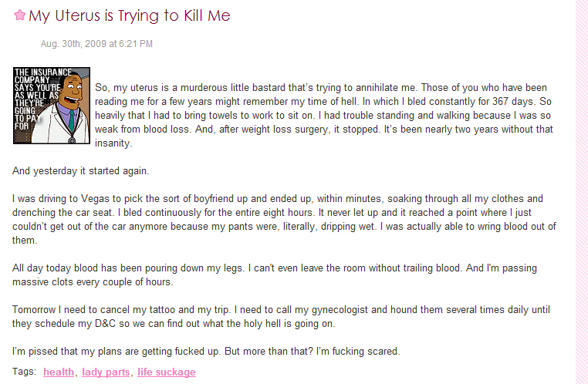Click the paragraph beginning "I was driving to Vegas"
This screenshot has height=384, width=588.
[278, 219]
